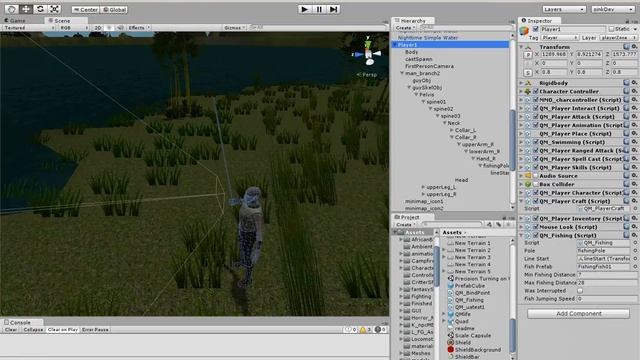Click Min Fishing Distance input field
640x360 pixels.
[x=607, y=275]
